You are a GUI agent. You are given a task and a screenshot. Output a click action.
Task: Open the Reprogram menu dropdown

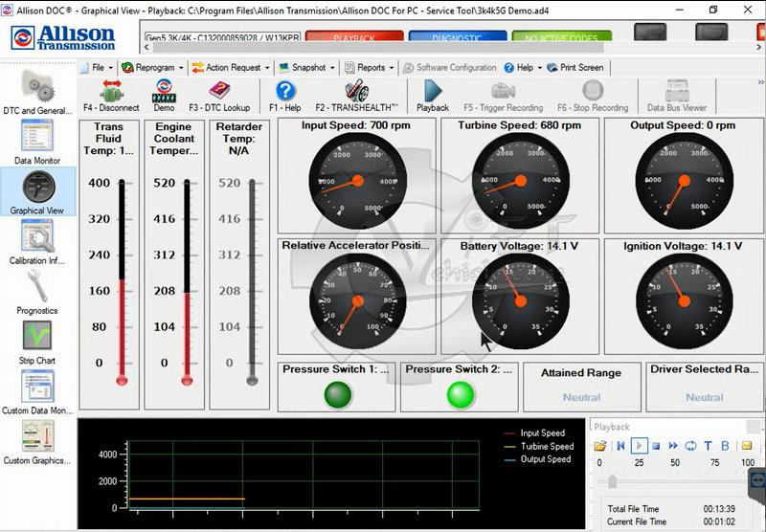(152, 67)
